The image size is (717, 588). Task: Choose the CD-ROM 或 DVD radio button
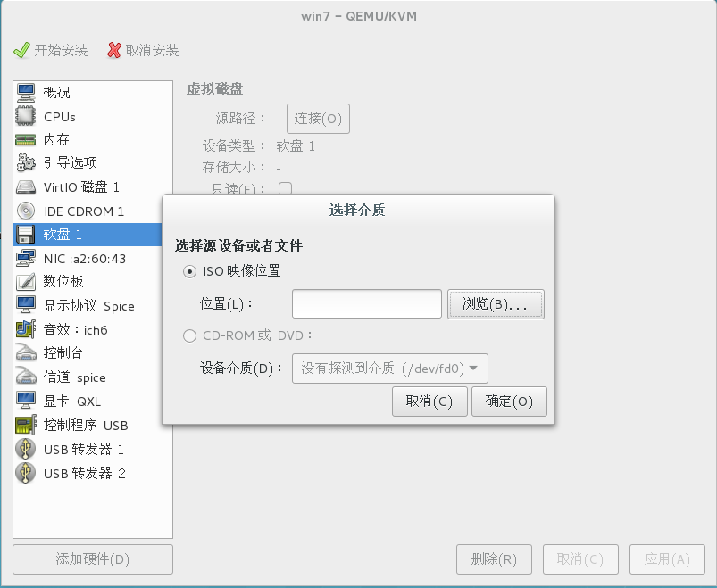pos(190,335)
